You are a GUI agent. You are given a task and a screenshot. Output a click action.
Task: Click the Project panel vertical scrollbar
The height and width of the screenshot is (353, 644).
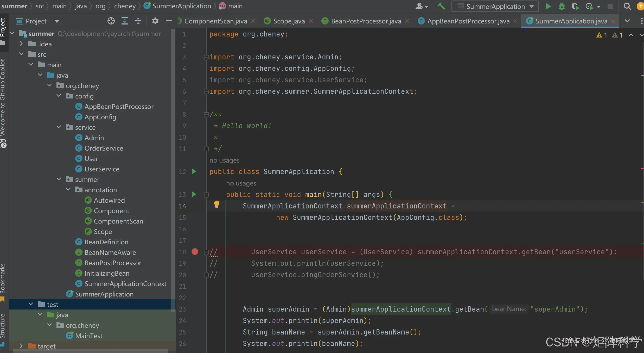[x=173, y=169]
